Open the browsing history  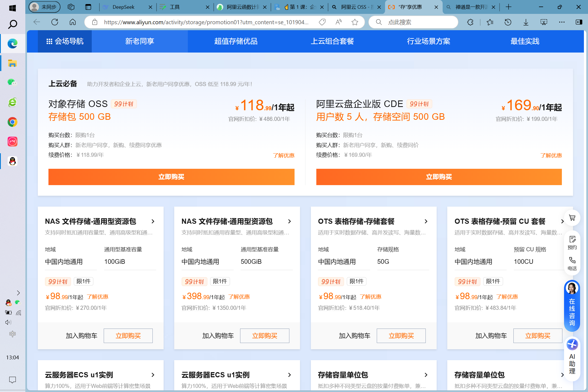pyautogui.click(x=508, y=22)
